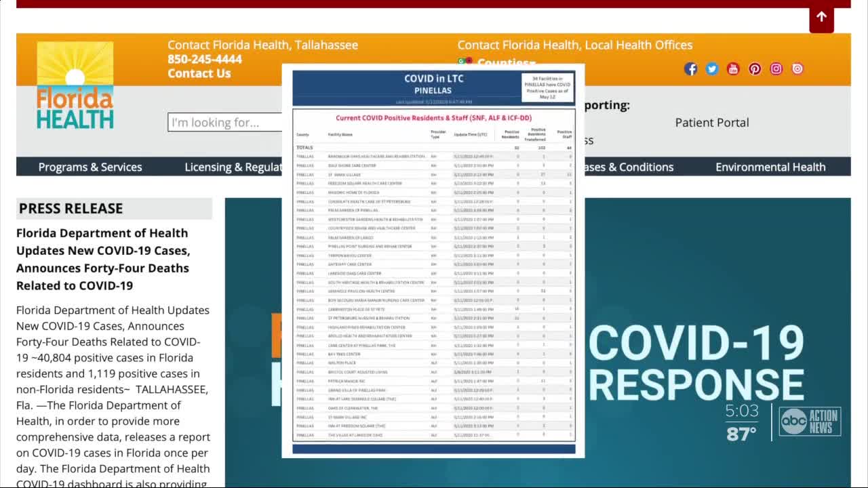The image size is (868, 488).
Task: Click the Florida Health logo
Action: click(75, 86)
